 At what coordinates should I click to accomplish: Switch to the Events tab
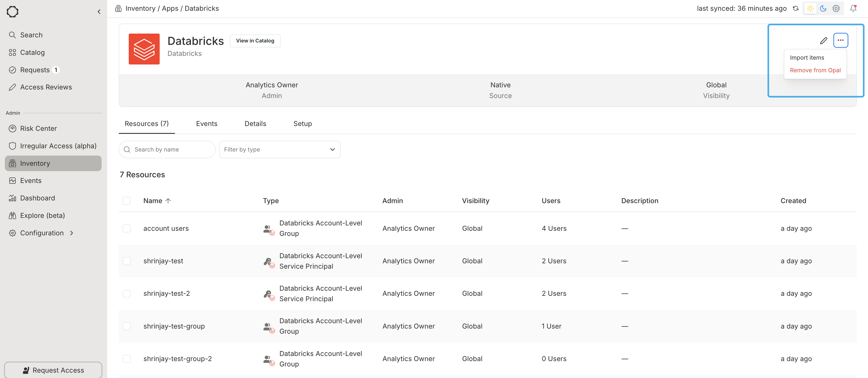207,124
